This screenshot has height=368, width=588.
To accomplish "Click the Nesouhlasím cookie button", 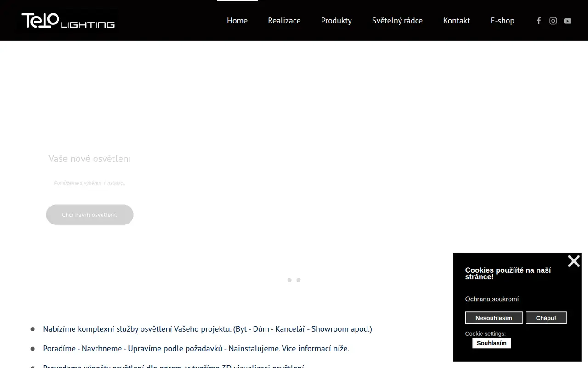I will click(494, 318).
